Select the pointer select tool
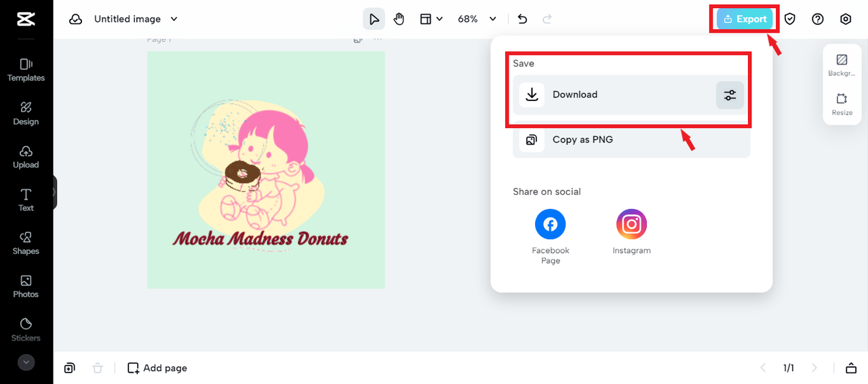 (374, 19)
